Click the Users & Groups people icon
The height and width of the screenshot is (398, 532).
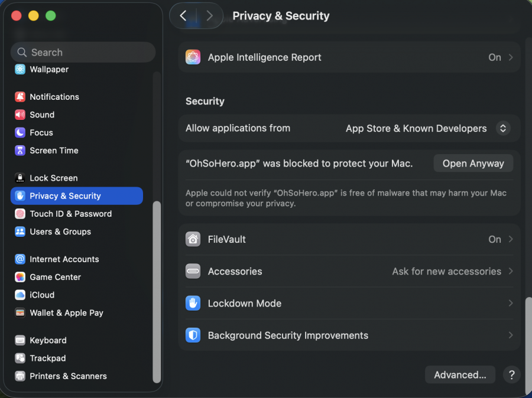pyautogui.click(x=20, y=231)
